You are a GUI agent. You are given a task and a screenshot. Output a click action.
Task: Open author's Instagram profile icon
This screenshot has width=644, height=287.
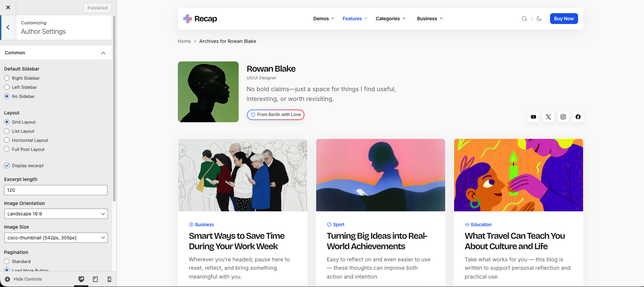(563, 117)
